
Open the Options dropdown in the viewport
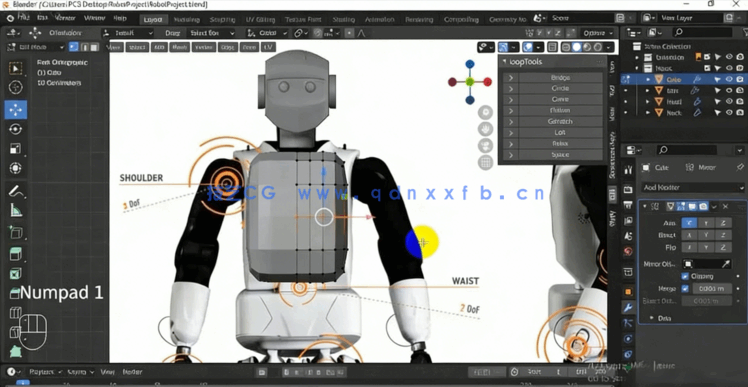[598, 33]
